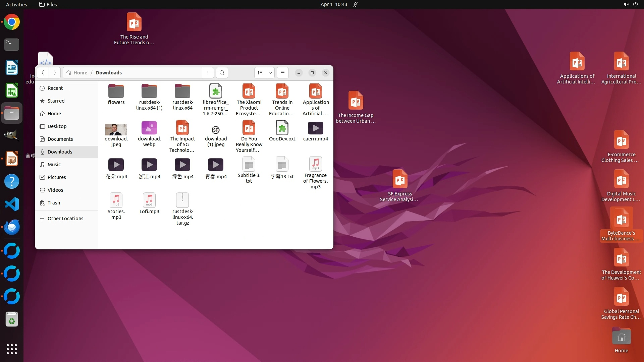Toggle the list/grid view button
Image resolution: width=644 pixels, height=362 pixels.
(260, 73)
